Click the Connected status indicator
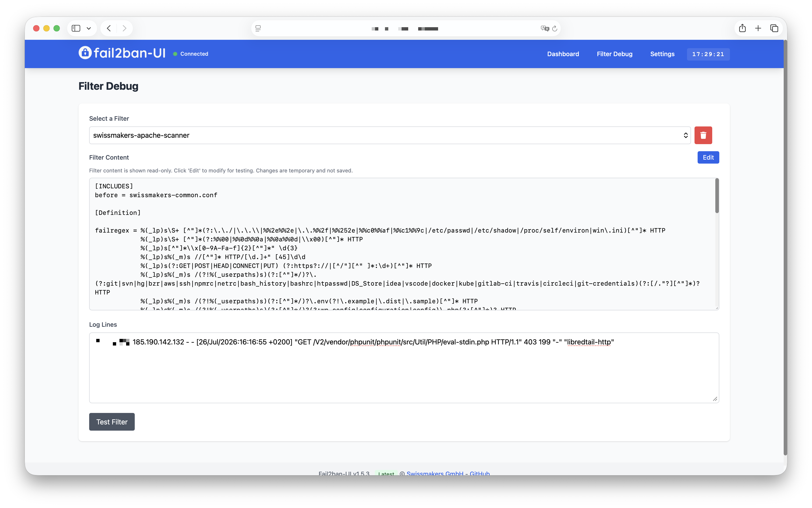 pyautogui.click(x=191, y=54)
